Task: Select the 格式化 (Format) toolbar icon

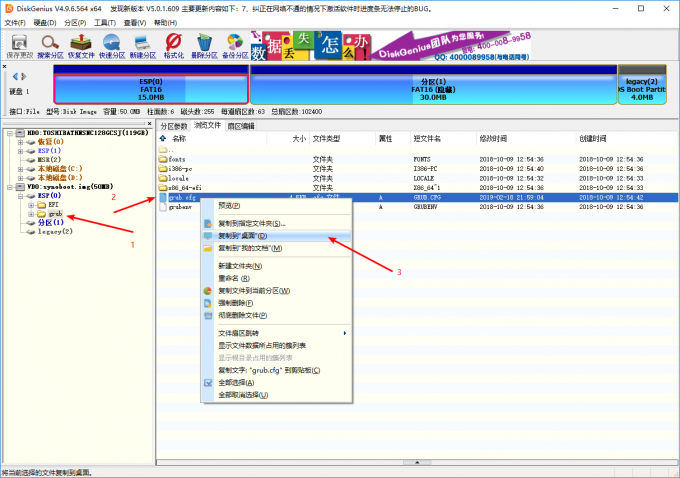Action: tap(173, 44)
